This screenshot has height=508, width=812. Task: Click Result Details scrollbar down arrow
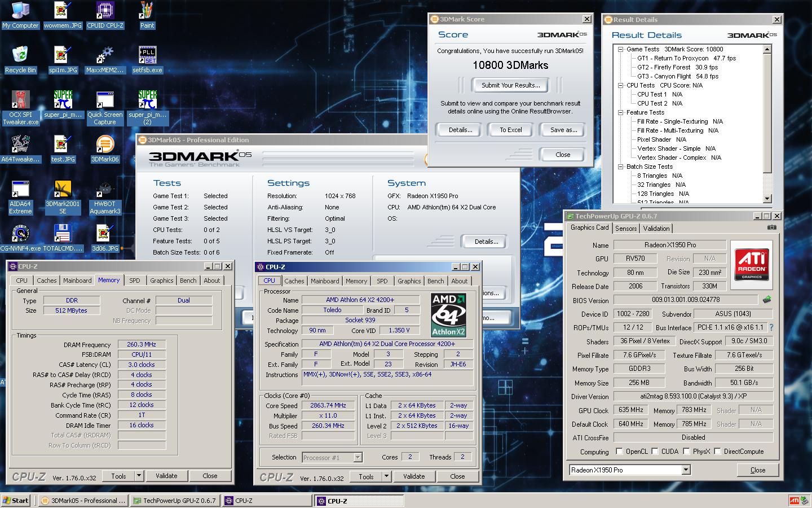coord(767,199)
